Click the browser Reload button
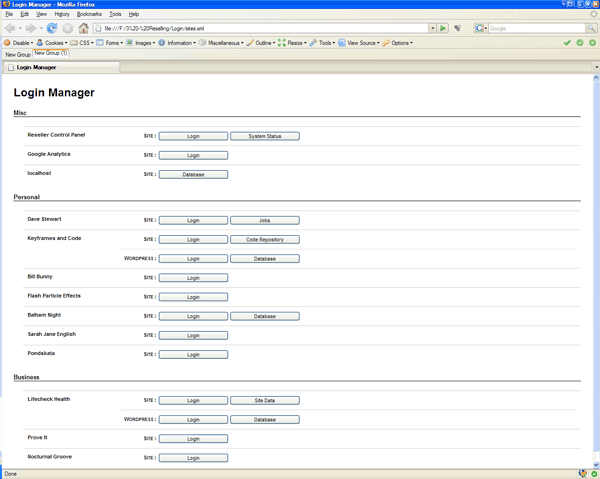This screenshot has height=479, width=600. pos(52,28)
